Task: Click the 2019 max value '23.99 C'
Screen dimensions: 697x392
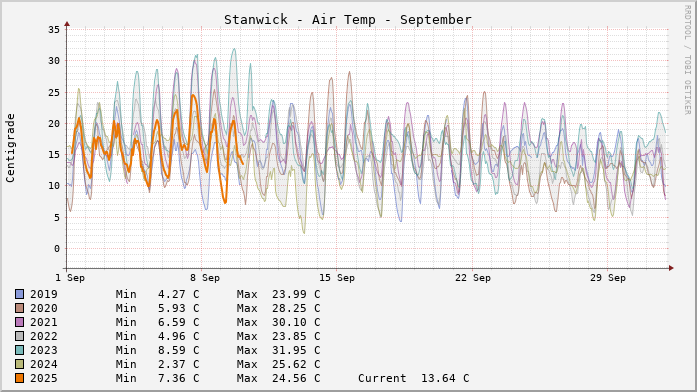Action: (296, 294)
